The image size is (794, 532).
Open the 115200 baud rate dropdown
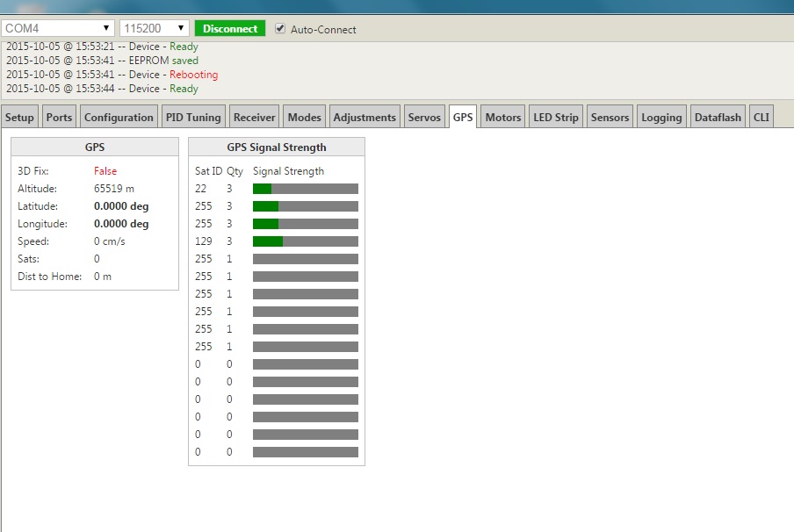tap(155, 28)
